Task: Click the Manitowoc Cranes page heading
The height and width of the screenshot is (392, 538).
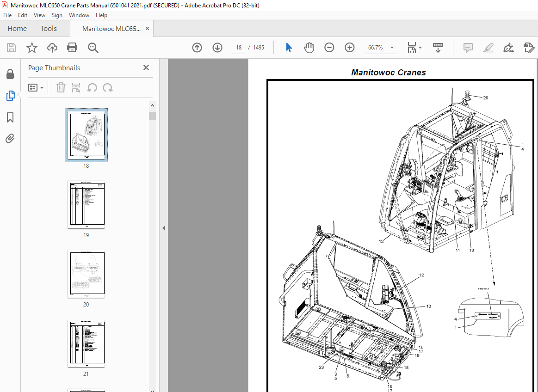Action: (389, 73)
